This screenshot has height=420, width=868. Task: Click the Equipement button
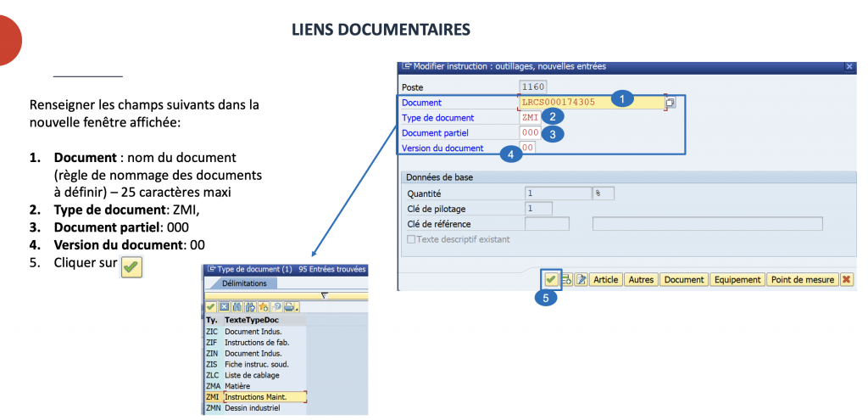(737, 279)
